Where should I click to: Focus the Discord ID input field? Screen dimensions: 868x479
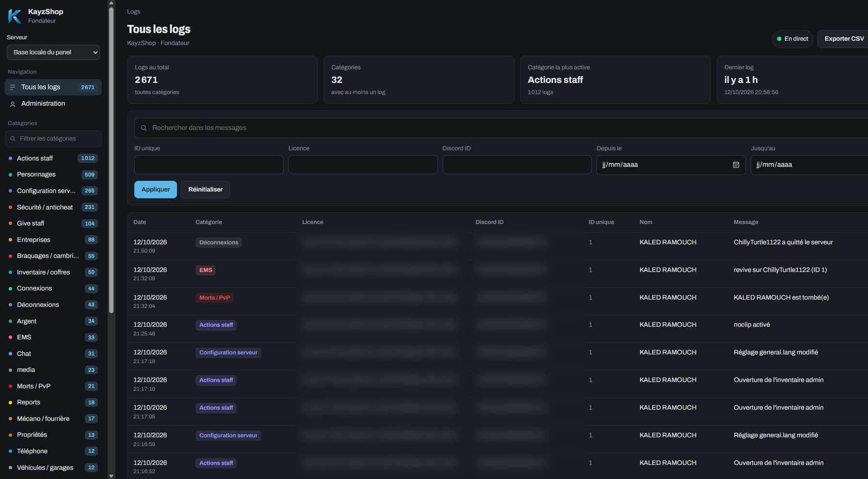pyautogui.click(x=517, y=165)
